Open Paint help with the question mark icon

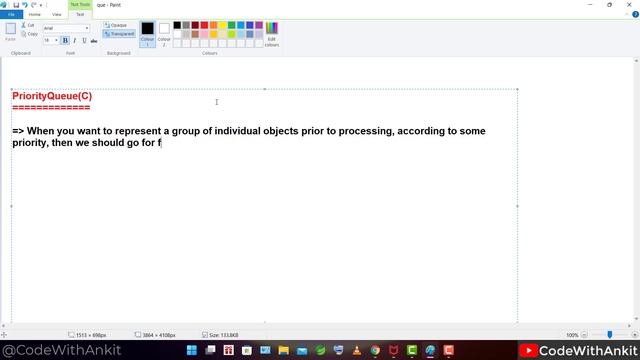[635, 14]
